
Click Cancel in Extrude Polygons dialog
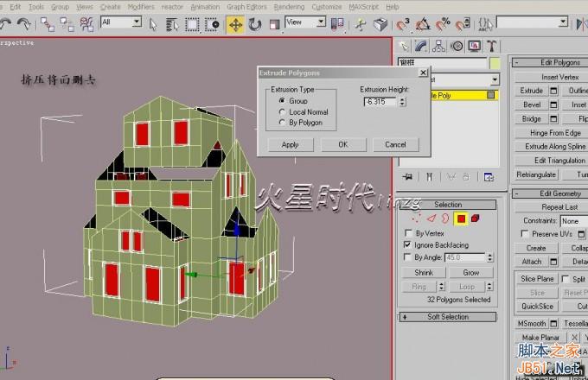396,144
